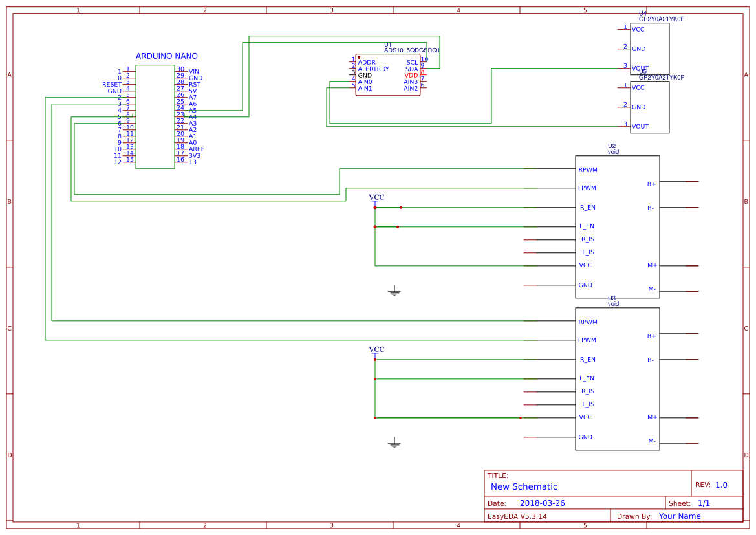Click the ground symbol next to U3
Viewport: 756px width, 535px height.
pos(394,443)
